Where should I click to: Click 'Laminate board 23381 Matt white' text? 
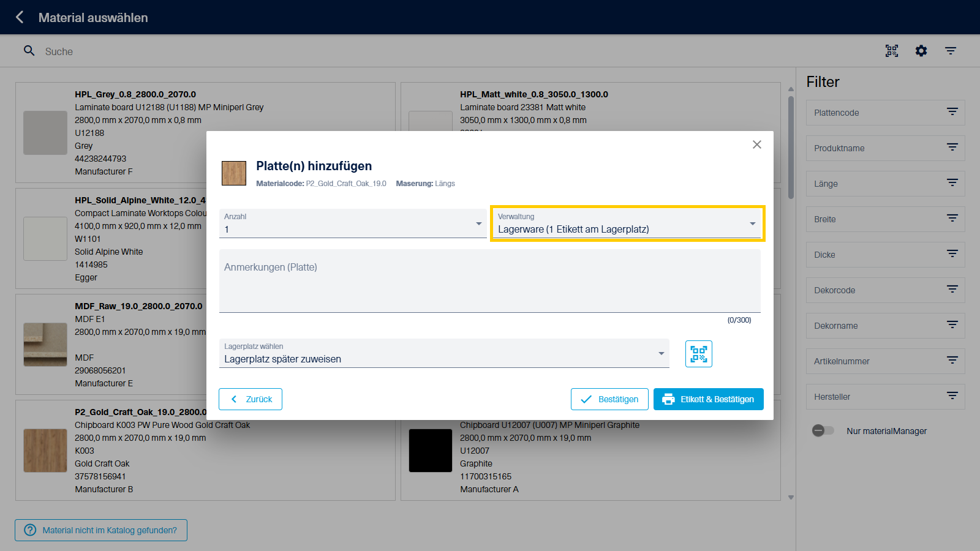click(523, 107)
